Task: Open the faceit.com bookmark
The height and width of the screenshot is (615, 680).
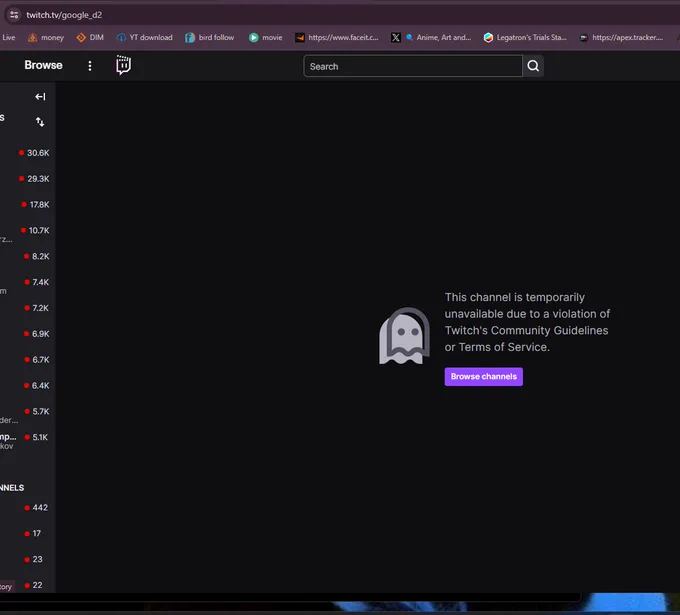Action: coord(337,38)
